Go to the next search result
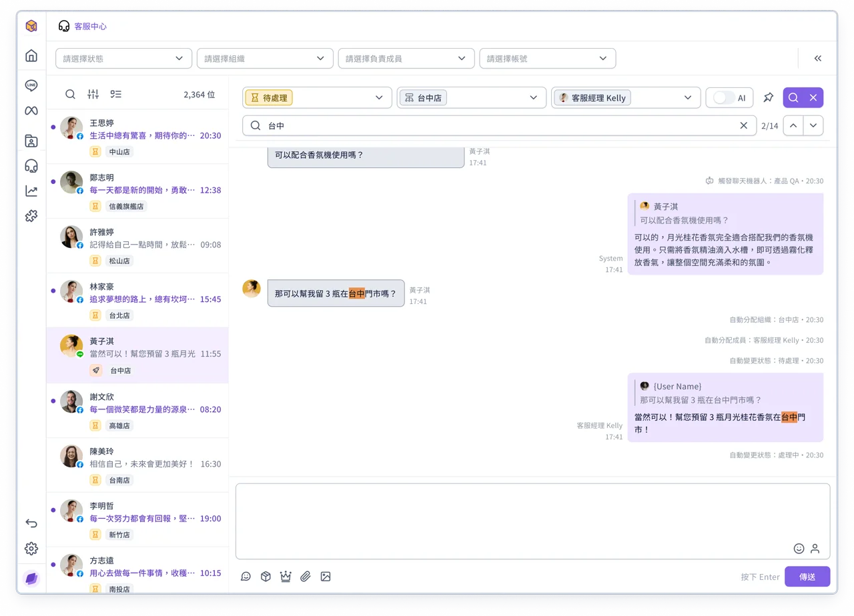The width and height of the screenshot is (854, 616). pyautogui.click(x=813, y=125)
